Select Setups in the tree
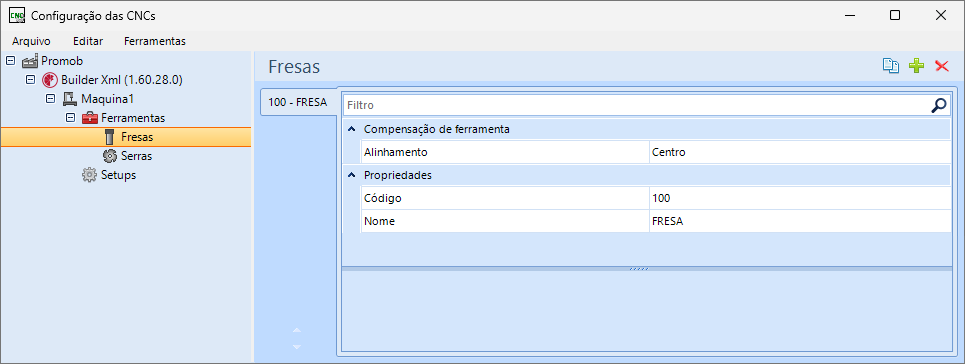965x364 pixels. [x=118, y=175]
